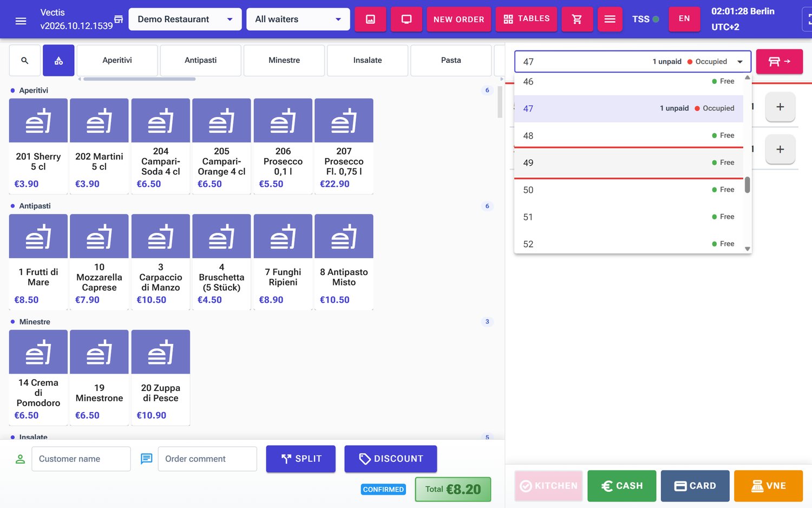Expand the Demo Restaurant dropdown

(185, 19)
